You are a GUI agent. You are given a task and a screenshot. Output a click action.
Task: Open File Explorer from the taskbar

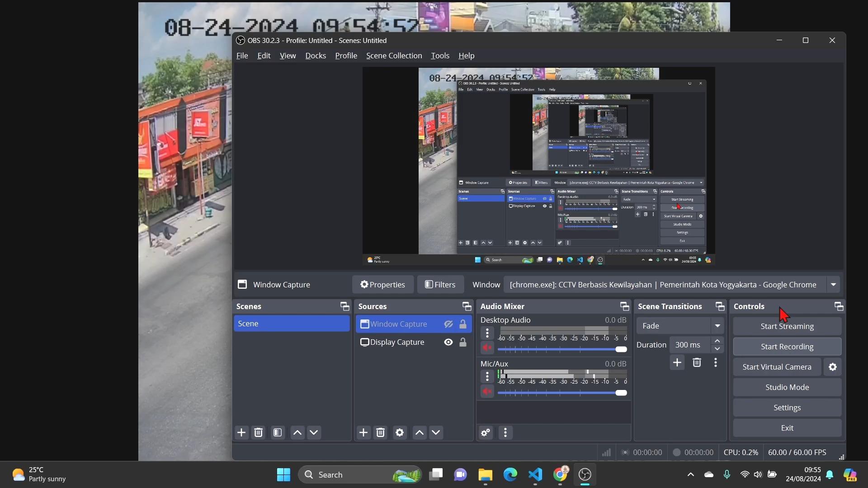click(486, 474)
